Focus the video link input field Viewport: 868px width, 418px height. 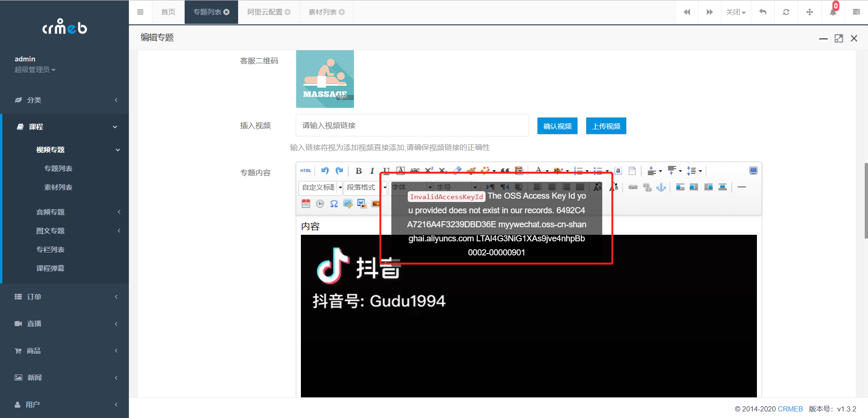412,126
